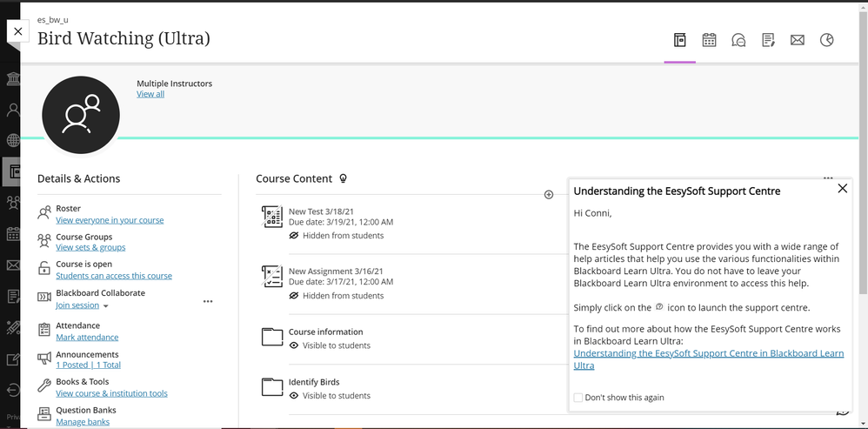Expand the Identify Birds folder

point(314,382)
